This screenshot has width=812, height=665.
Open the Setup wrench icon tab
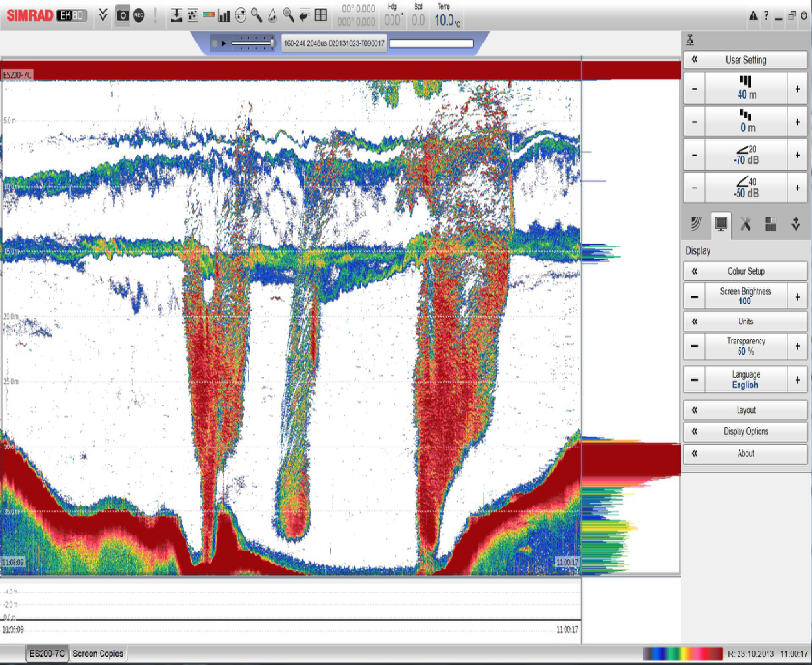point(745,223)
